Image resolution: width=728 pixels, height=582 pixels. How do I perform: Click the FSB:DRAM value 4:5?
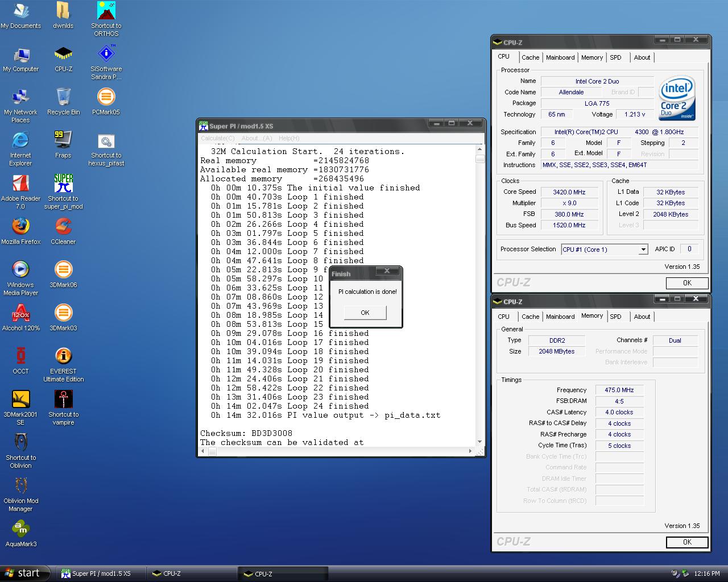619,401
